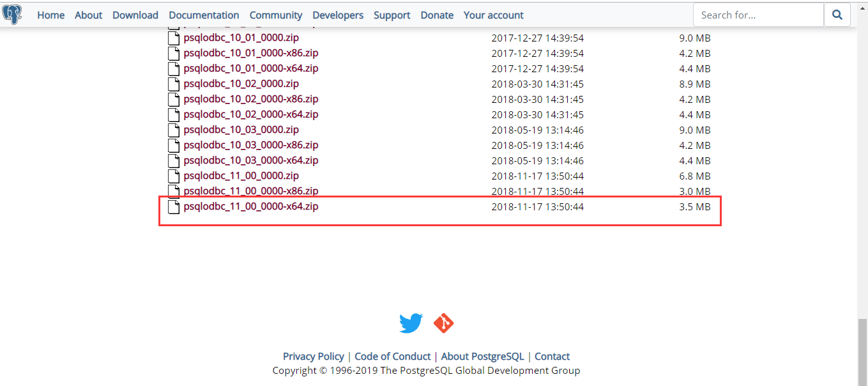Click the date of psqlodbc_10_02_0000-x64.zip
The height and width of the screenshot is (386, 868).
[537, 114]
